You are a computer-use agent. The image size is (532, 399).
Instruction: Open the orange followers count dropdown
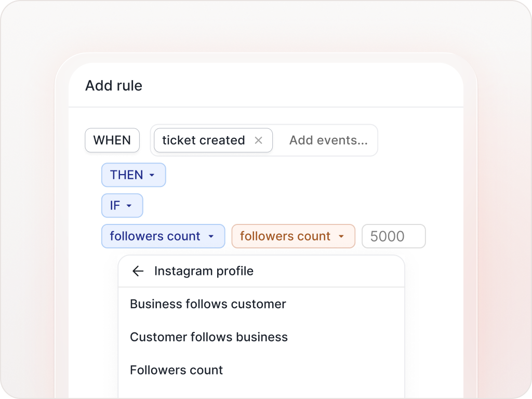pos(294,236)
